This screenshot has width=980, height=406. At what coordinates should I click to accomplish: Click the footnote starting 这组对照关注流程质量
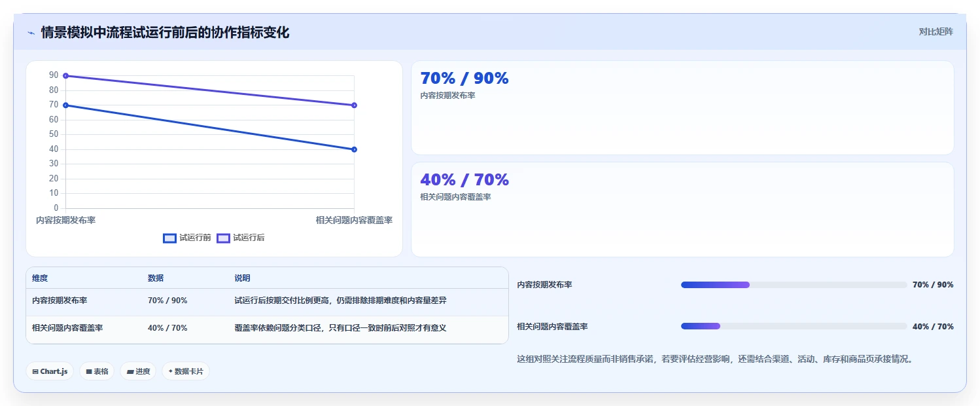pos(715,359)
